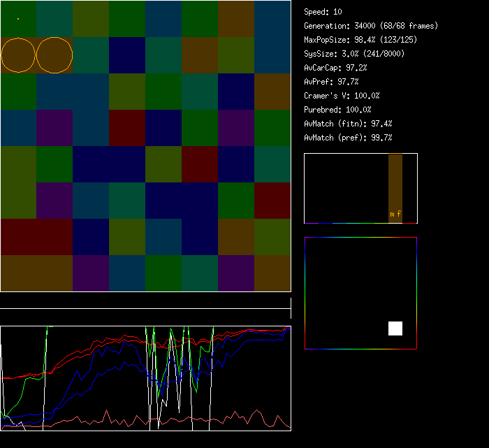The height and width of the screenshot is (448, 489).
Task: Select the AvCarCap 97.2% value
Action: coord(335,68)
